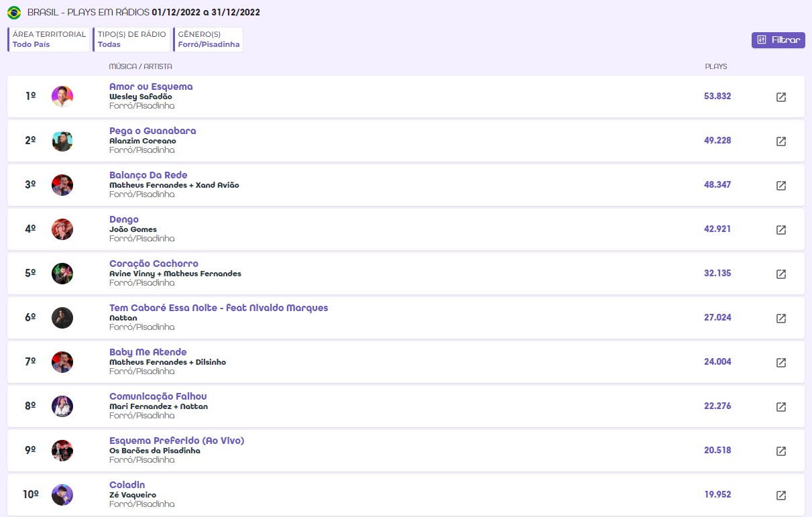Open the song Dengo
This screenshot has height=517, width=812.
point(124,219)
